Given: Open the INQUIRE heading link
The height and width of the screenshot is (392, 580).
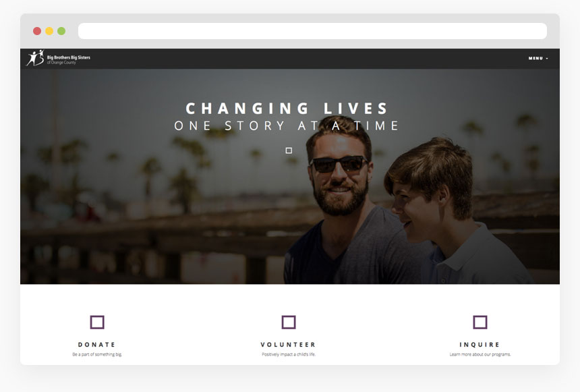Looking at the screenshot, I should click(480, 345).
